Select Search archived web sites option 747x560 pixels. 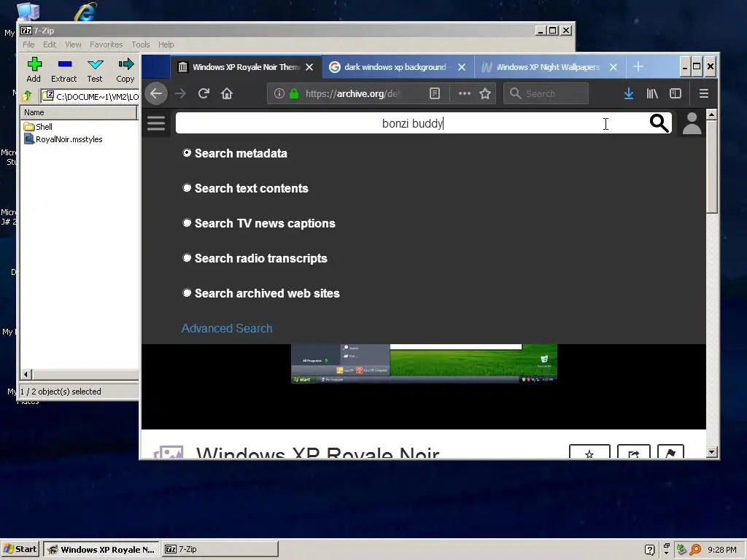187,293
